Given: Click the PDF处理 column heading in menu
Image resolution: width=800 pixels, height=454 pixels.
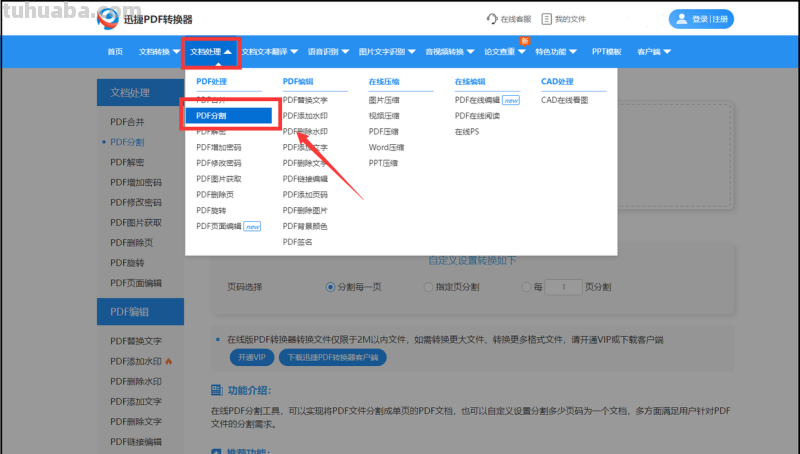Looking at the screenshot, I should point(212,82).
